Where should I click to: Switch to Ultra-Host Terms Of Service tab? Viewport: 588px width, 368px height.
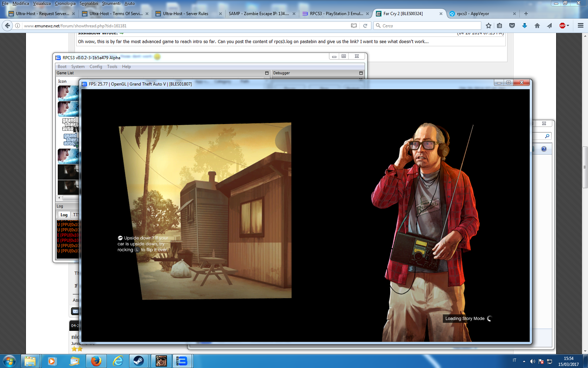(x=115, y=14)
